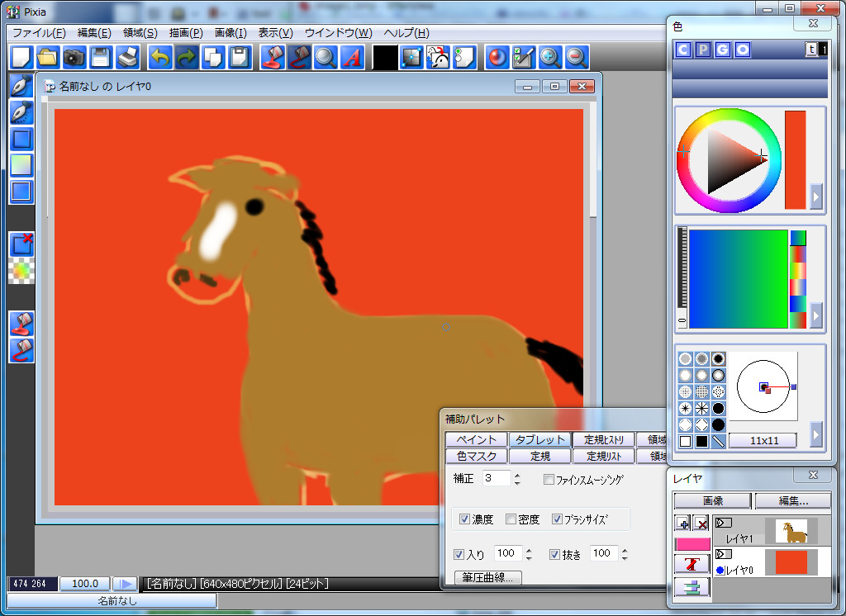
Task: Switch to the ペイント tab
Action: click(x=477, y=439)
